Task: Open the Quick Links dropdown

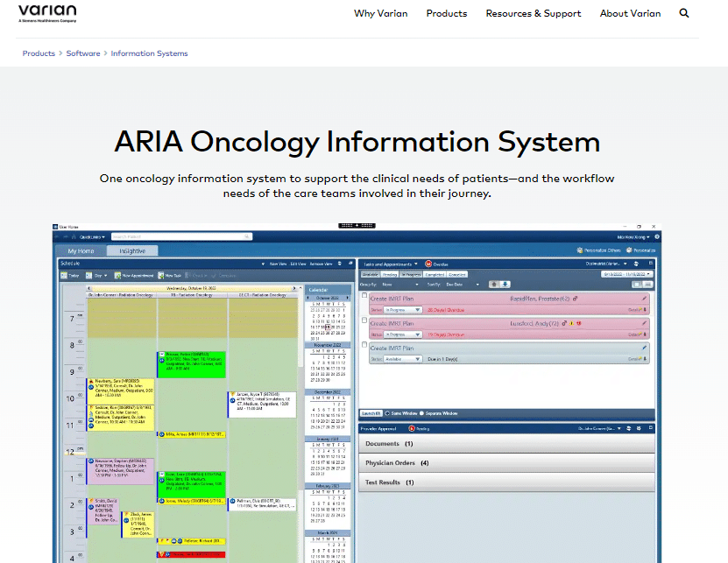Action: click(92, 236)
